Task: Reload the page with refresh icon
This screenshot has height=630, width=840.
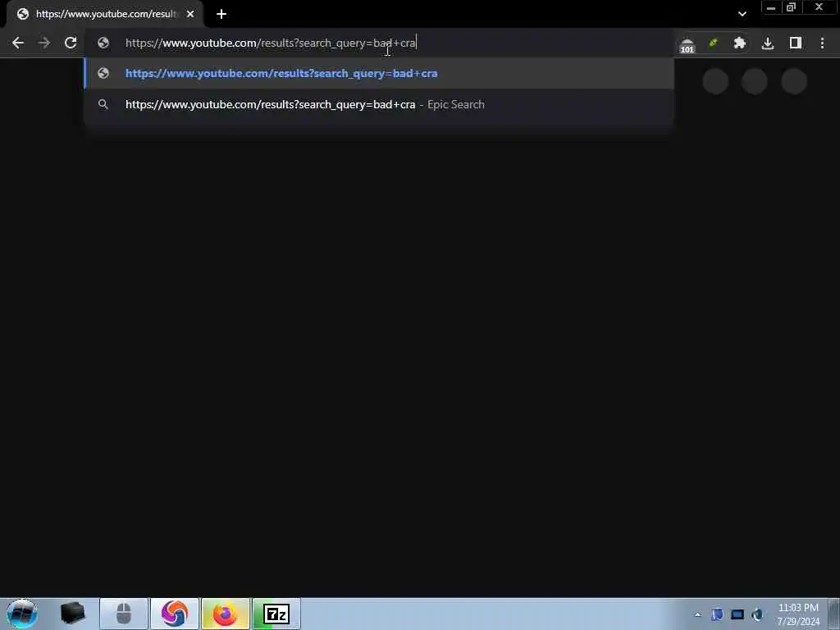Action: pos(71,43)
